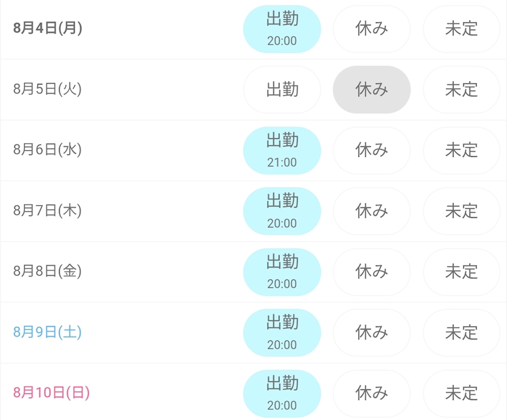Toggle the selected 休み on 8月5日(火)
The width and height of the screenshot is (507, 420).
372,89
